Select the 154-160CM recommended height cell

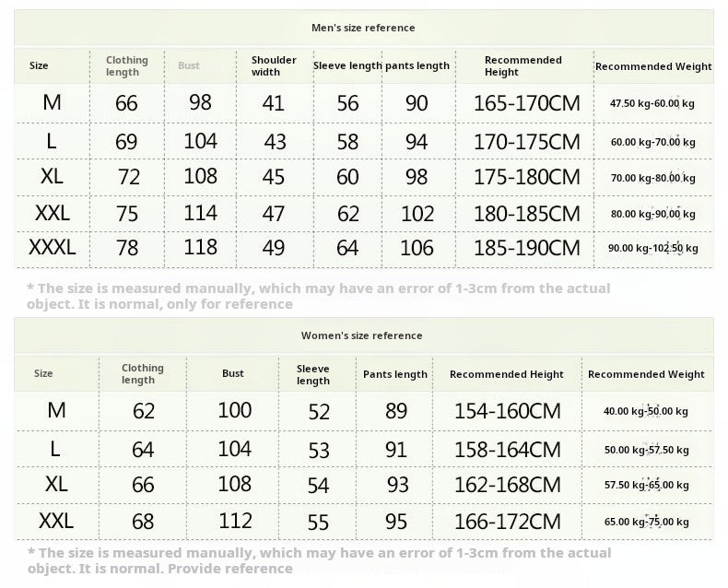pyautogui.click(x=507, y=411)
